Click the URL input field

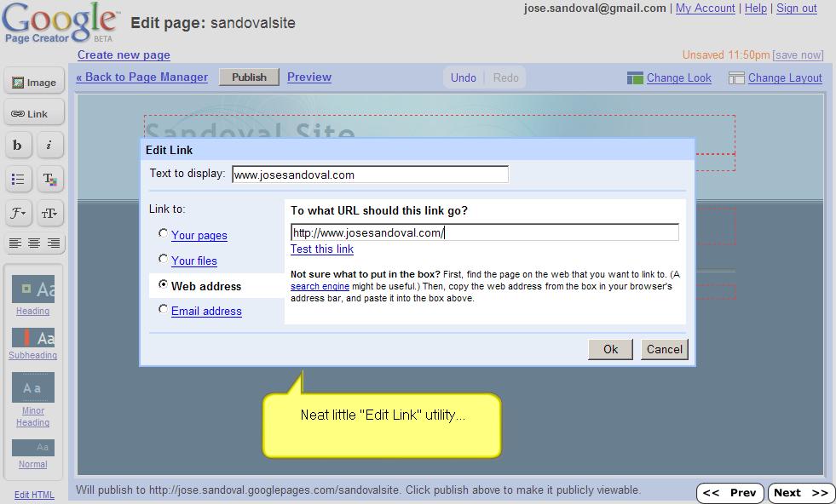[x=485, y=232]
